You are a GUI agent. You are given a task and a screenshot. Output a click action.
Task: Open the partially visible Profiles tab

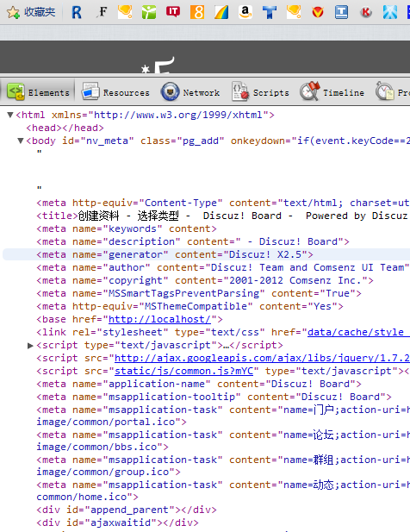point(393,92)
